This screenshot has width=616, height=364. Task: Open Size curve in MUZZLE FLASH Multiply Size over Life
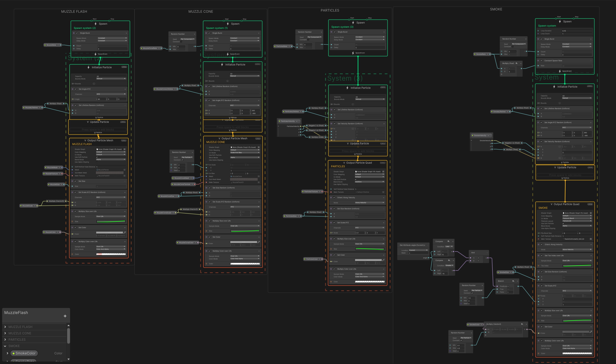[x=111, y=221]
